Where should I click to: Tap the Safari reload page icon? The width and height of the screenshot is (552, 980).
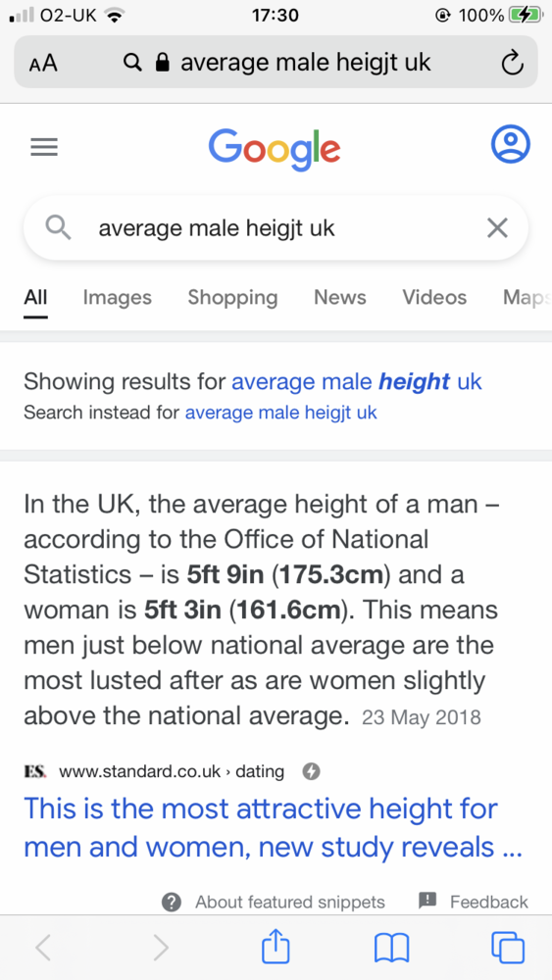click(x=512, y=63)
